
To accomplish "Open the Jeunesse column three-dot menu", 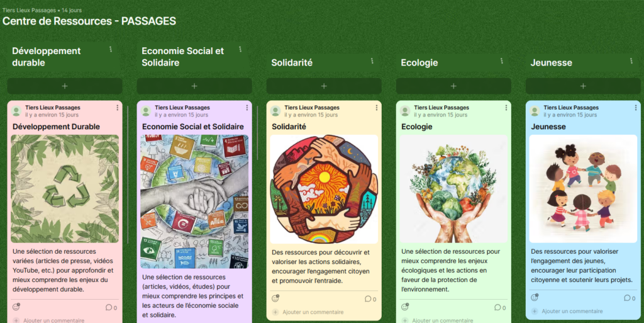I will (631, 61).
